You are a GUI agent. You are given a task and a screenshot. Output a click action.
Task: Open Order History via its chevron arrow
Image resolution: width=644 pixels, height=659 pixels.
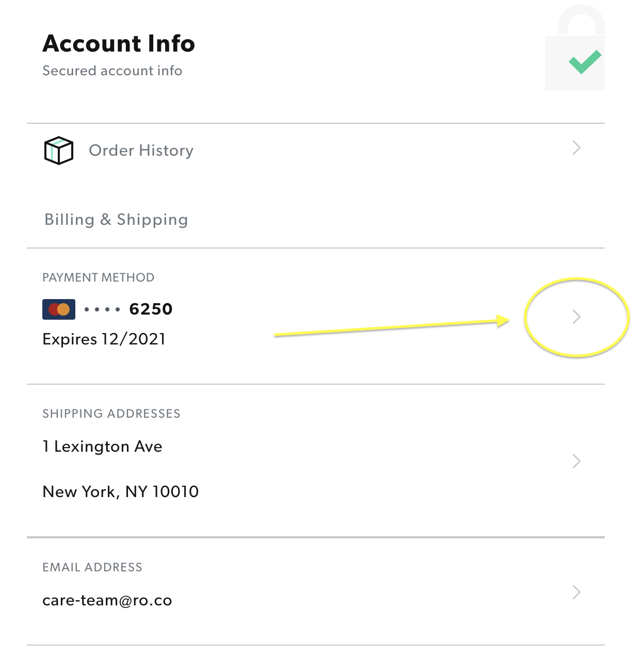pos(576,149)
